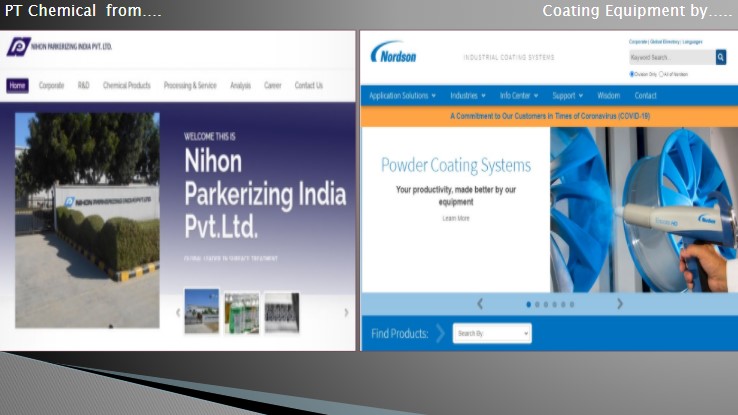The height and width of the screenshot is (415, 738).
Task: Click the arrow icon beside Find Products
Action: [440, 334]
